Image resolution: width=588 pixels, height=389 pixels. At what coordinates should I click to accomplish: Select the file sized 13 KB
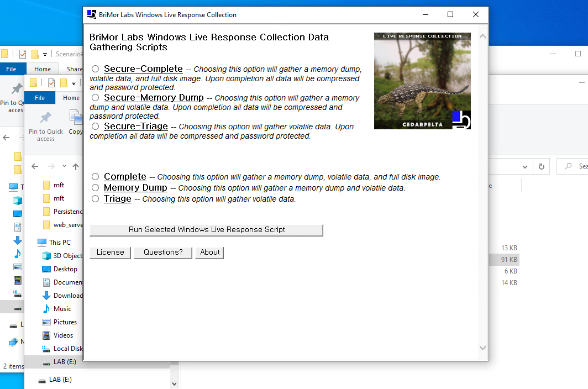pyautogui.click(x=509, y=248)
